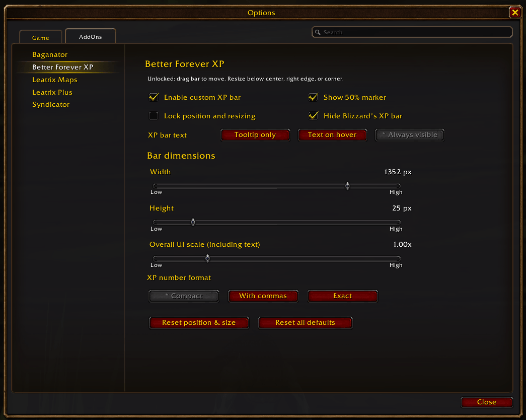Image resolution: width=526 pixels, height=420 pixels.
Task: Choose Always visible XP bar text
Action: click(x=410, y=135)
